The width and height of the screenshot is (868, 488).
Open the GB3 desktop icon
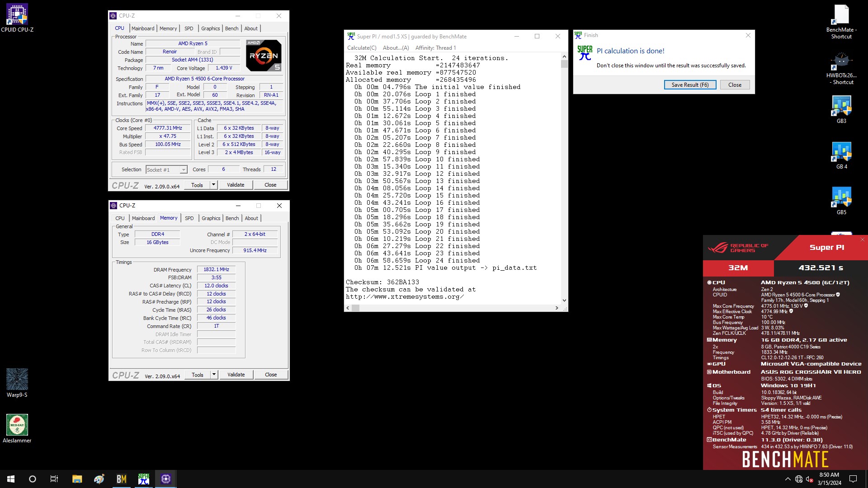[841, 109]
